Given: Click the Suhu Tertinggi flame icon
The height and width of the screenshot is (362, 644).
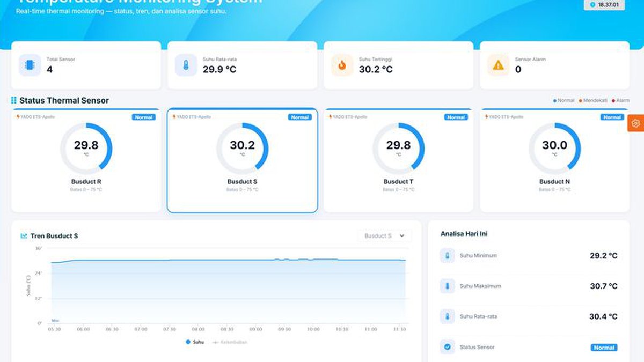Looking at the screenshot, I should [342, 65].
